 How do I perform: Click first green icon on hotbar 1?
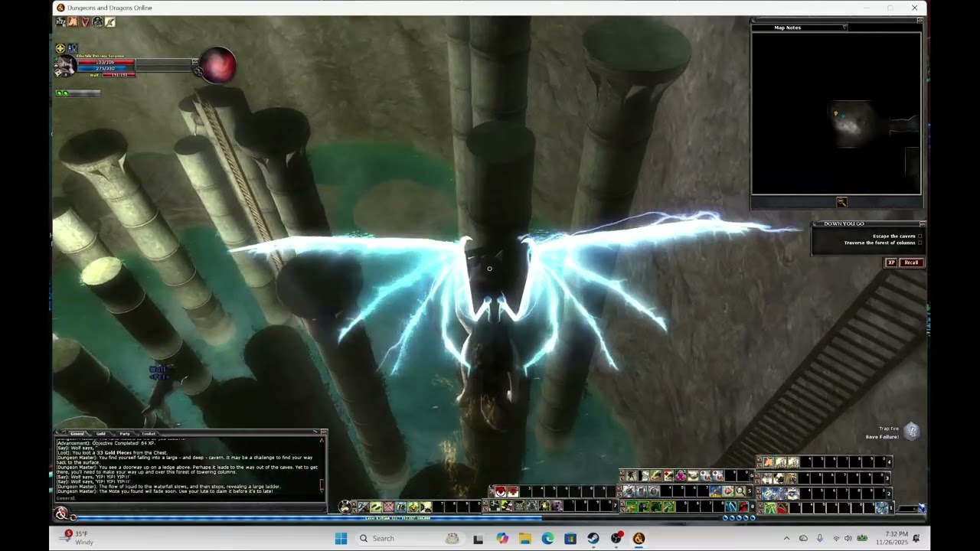[770, 508]
